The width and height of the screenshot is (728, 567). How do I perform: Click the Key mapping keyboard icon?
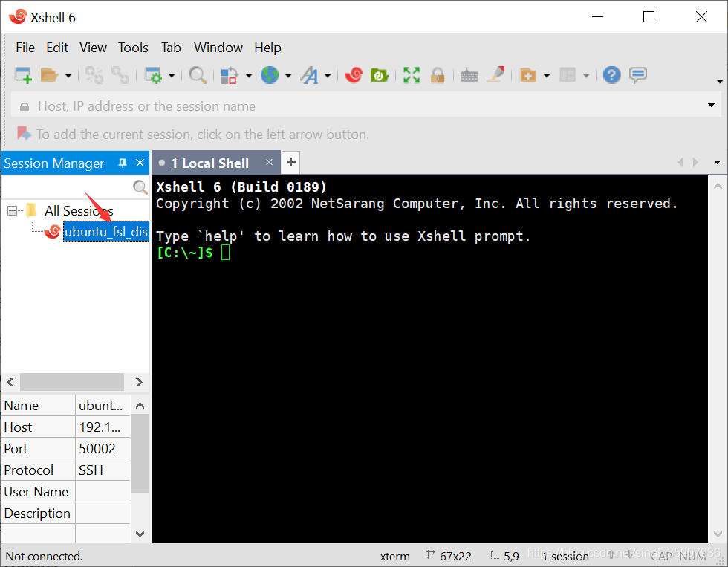click(x=469, y=75)
